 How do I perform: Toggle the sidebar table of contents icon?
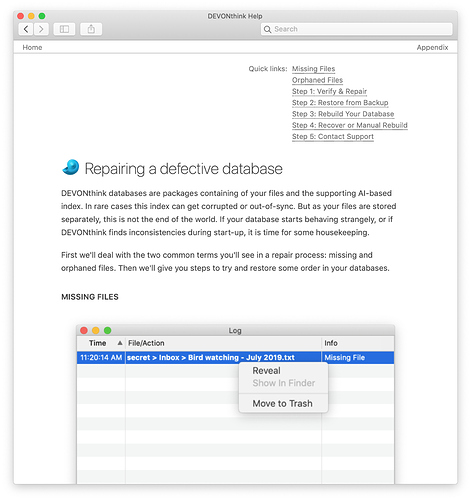(x=64, y=29)
